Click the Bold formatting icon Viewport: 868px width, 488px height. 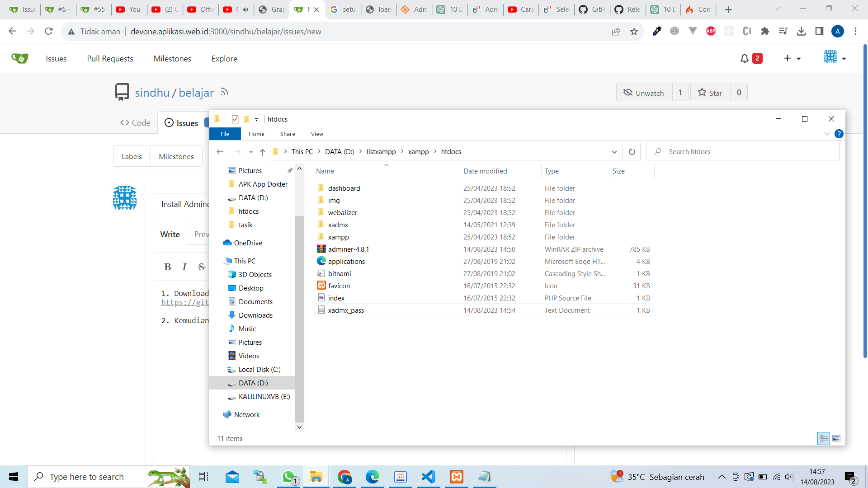coord(167,267)
